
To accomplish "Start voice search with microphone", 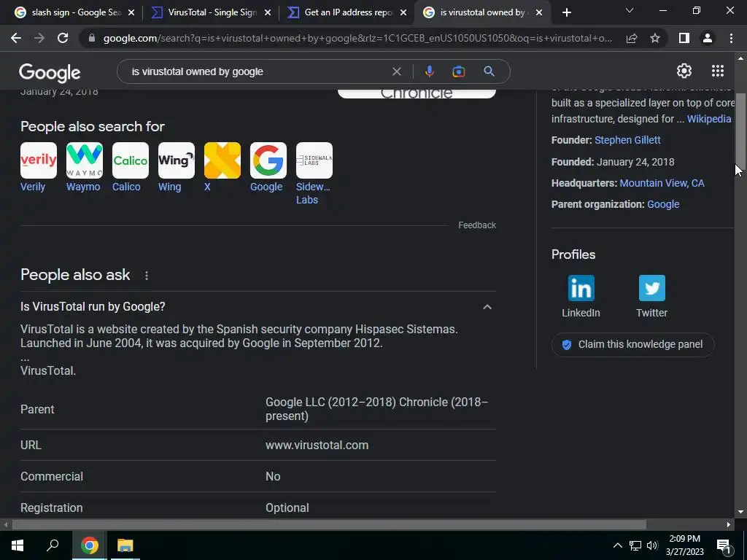I will [429, 71].
